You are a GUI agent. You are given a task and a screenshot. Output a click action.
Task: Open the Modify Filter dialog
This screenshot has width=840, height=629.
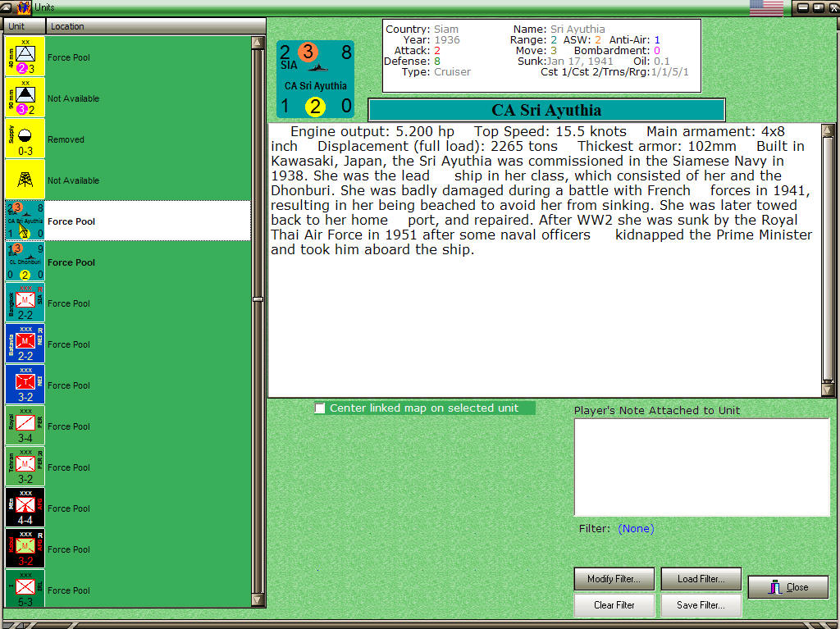614,579
